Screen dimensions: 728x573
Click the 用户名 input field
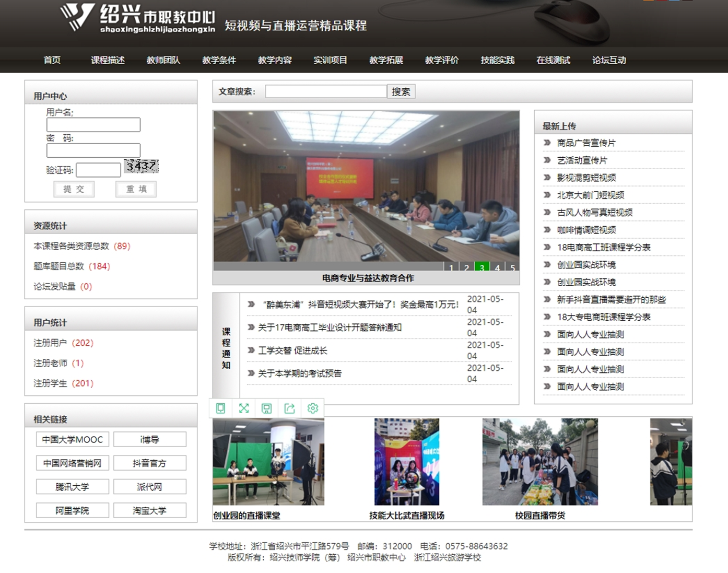tap(93, 125)
